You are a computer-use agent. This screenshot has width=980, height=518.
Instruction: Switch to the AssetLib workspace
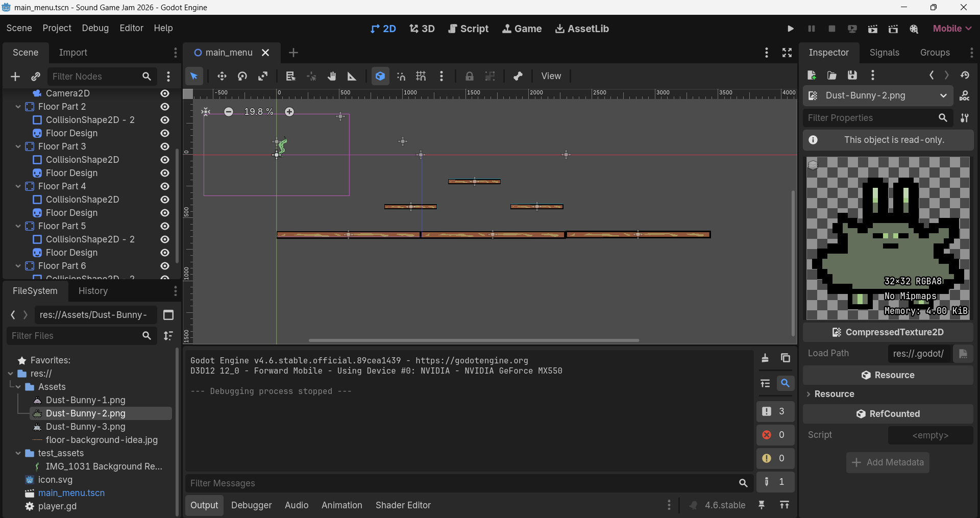coord(582,29)
